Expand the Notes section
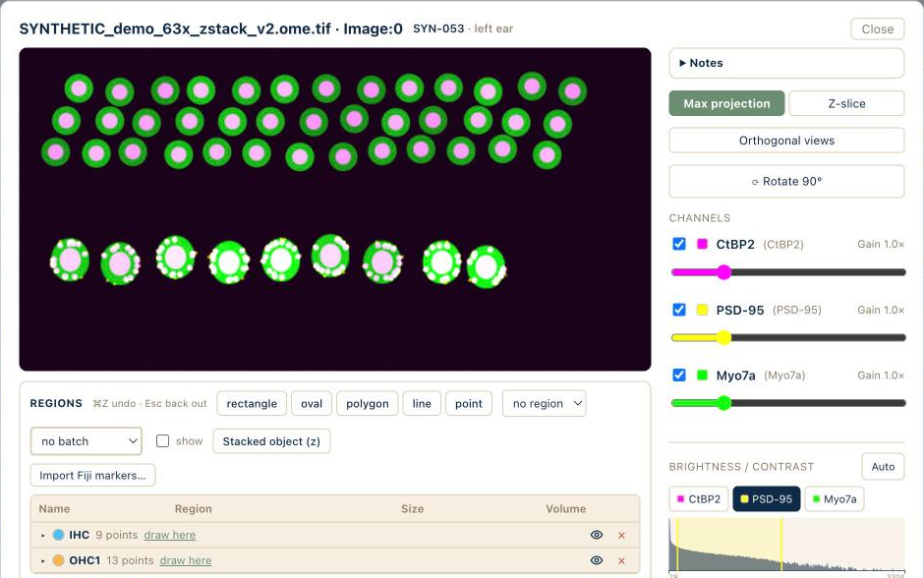 [x=786, y=63]
